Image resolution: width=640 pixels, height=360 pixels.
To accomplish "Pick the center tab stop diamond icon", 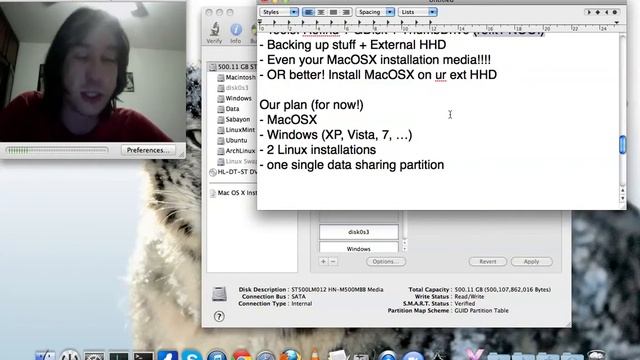I will point(598,12).
